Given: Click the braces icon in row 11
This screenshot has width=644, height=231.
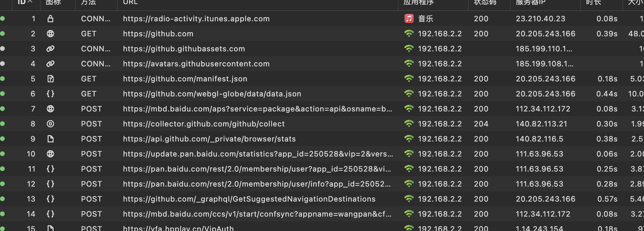Looking at the screenshot, I should point(50,169).
